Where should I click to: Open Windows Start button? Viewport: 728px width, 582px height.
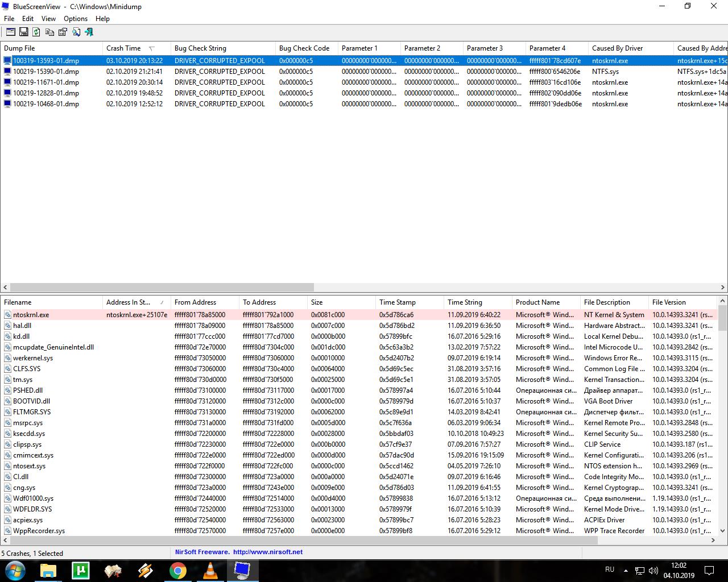pyautogui.click(x=15, y=570)
